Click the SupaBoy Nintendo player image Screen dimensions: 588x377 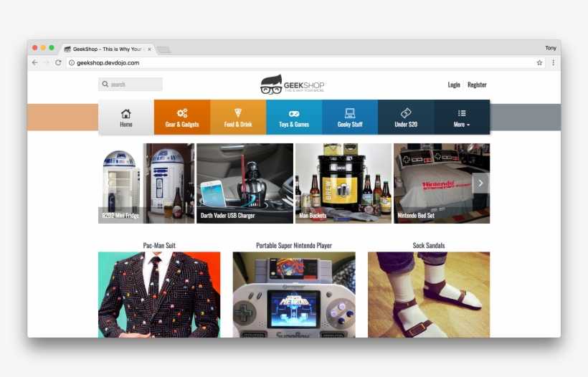[293, 295]
